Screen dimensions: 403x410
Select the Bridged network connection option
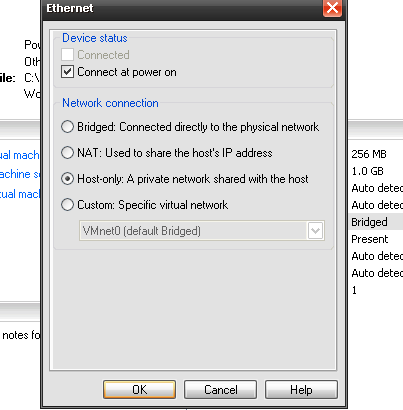(67, 127)
